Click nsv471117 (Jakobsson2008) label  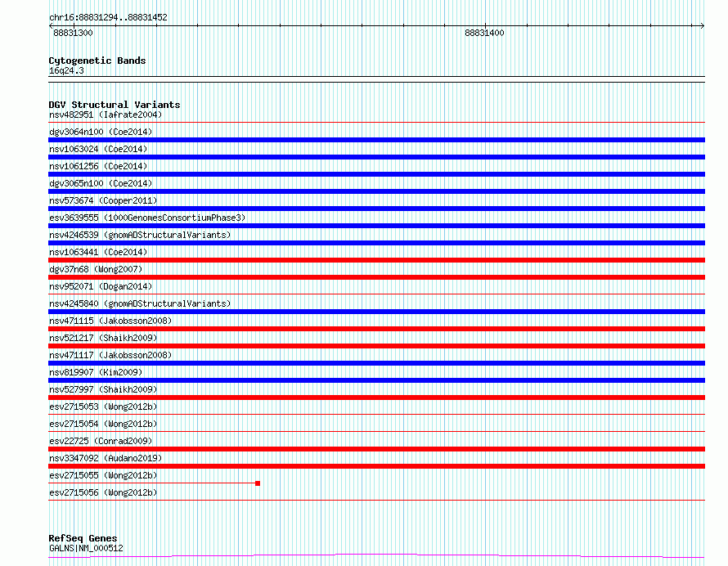(x=110, y=355)
